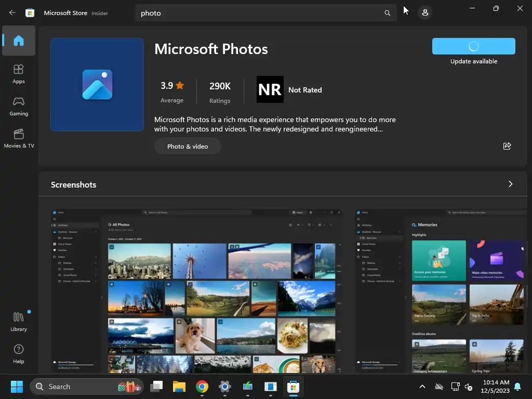The height and width of the screenshot is (399, 532).
Task: Open the Memories screenshot thumbnail
Action: [x=441, y=291]
